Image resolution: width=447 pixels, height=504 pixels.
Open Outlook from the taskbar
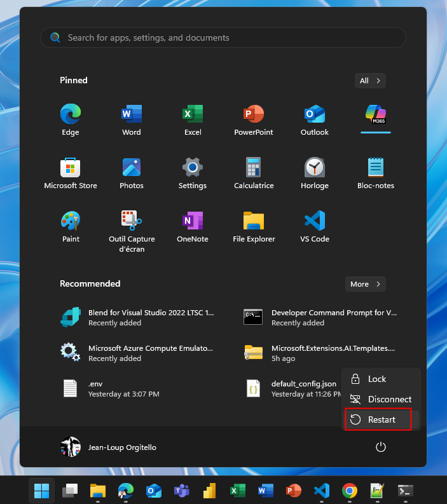click(x=154, y=491)
